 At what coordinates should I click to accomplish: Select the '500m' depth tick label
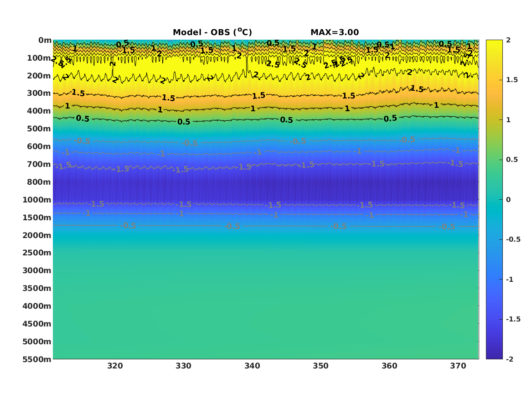[39, 129]
